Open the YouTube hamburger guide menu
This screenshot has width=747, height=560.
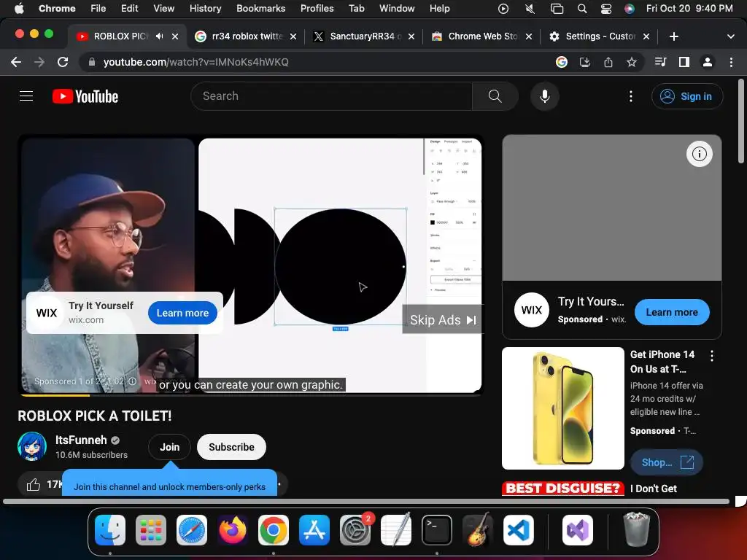(x=26, y=96)
